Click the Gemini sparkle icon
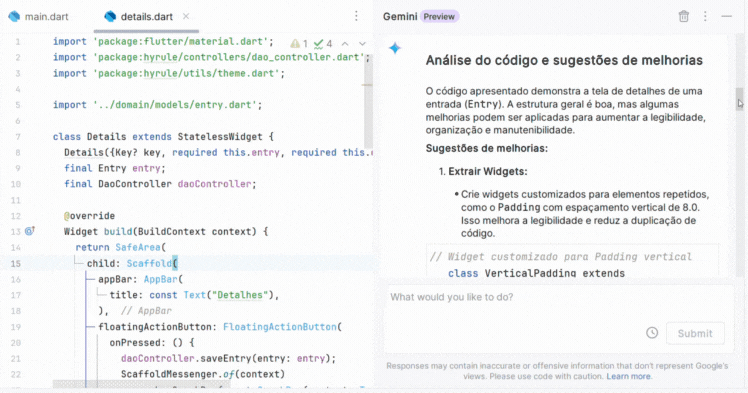This screenshot has height=393, width=748. tap(395, 48)
